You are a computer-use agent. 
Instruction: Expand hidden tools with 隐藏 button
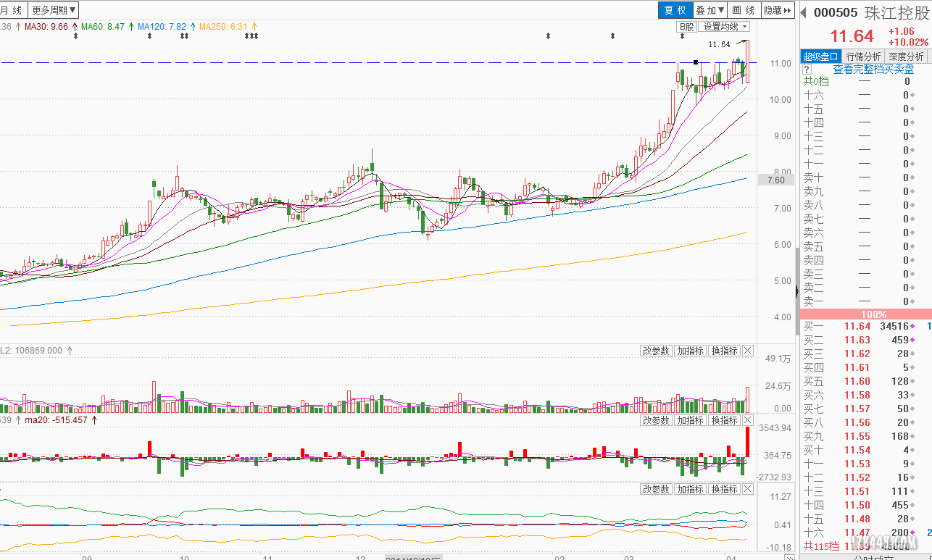pyautogui.click(x=778, y=10)
